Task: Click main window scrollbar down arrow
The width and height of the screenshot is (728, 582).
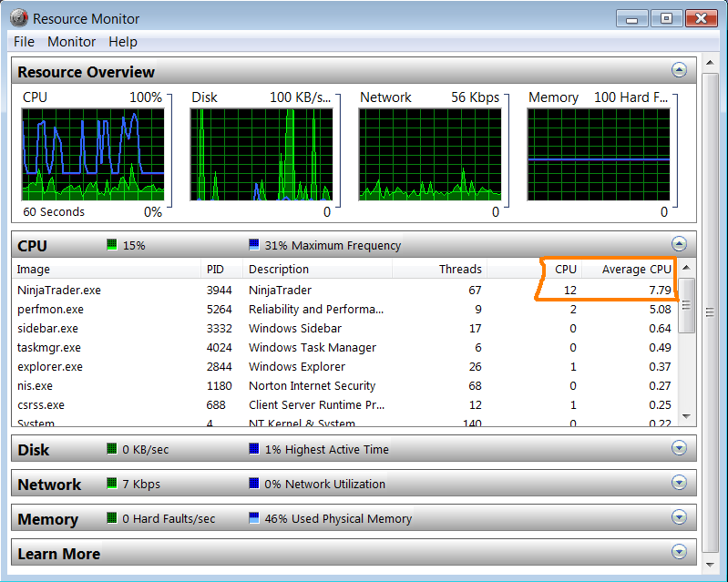Action: [x=710, y=565]
